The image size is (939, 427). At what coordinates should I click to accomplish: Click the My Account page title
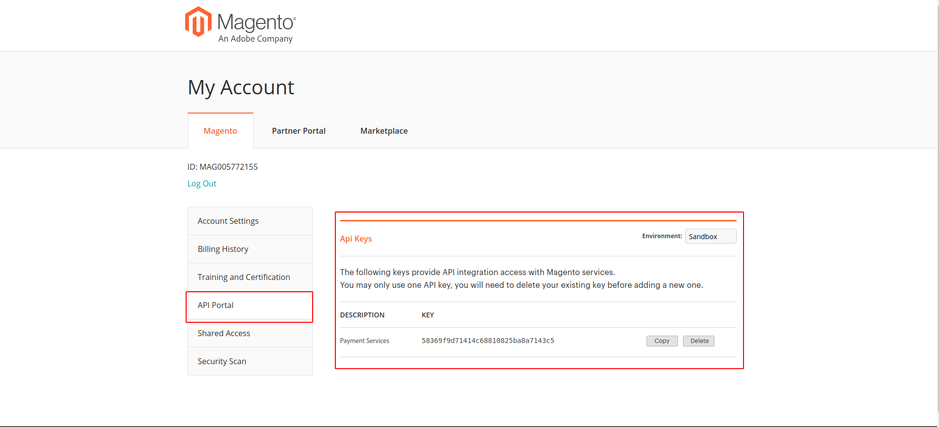point(241,87)
